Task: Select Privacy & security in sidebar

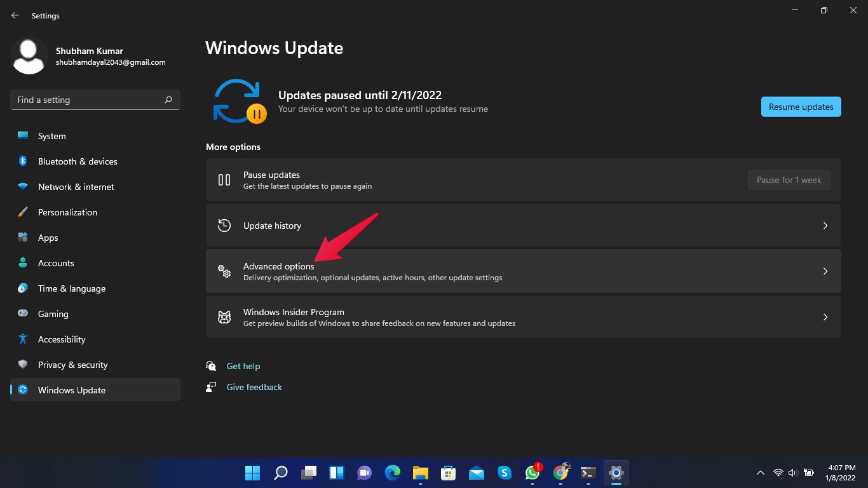Action: coord(72,365)
